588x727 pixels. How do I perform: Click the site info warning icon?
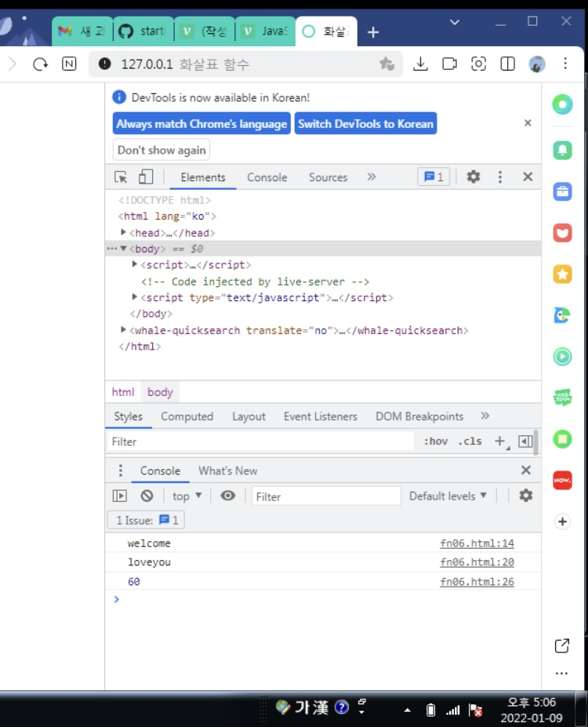pos(105,64)
